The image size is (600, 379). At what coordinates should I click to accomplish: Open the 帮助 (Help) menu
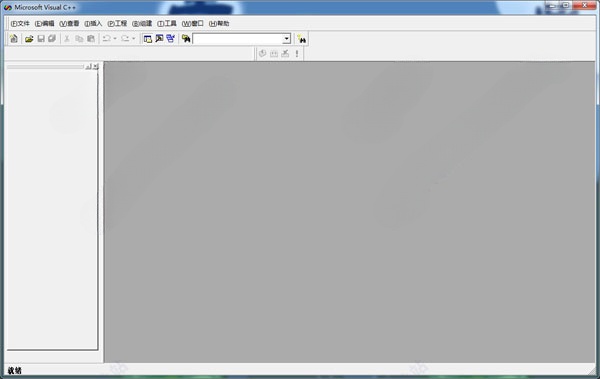[x=219, y=23]
